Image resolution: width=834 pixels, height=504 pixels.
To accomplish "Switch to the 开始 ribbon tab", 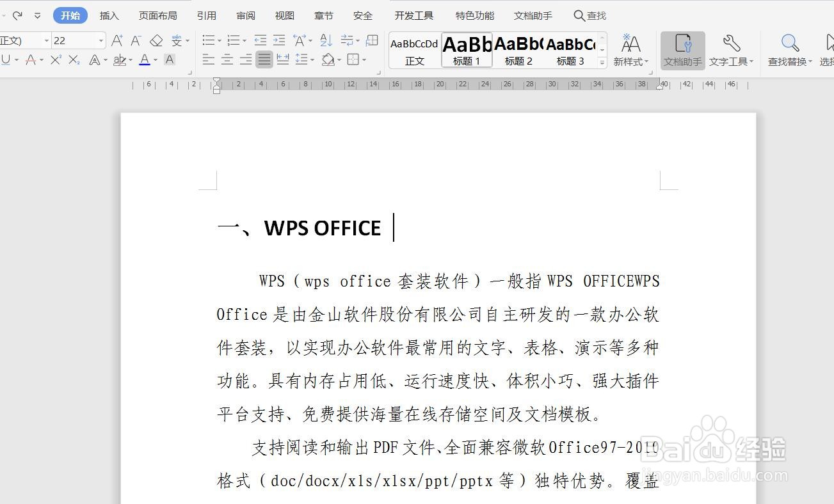I will [x=70, y=15].
